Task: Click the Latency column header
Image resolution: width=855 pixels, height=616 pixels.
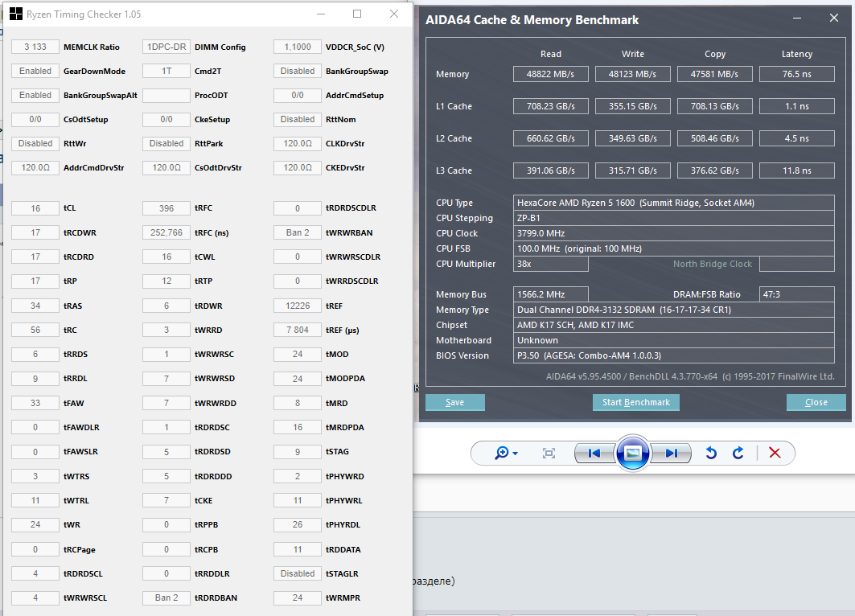Action: (796, 54)
